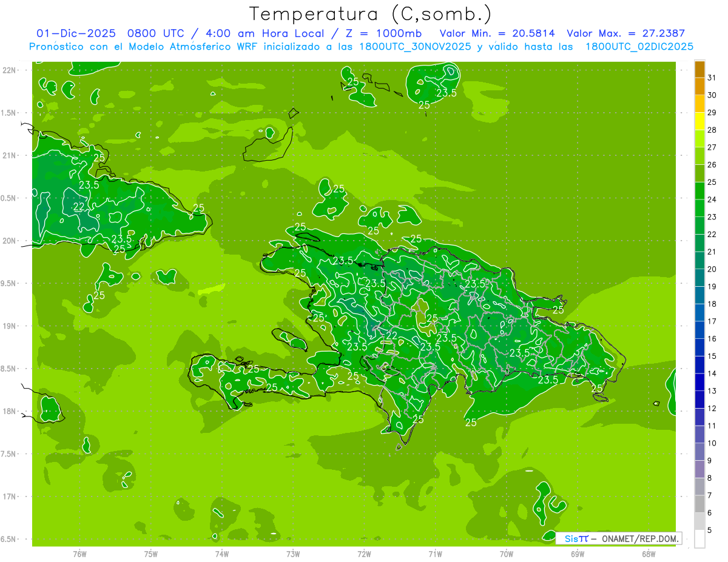
Task: Click the 1800UTC_02DIC2025 forecast end time
Action: click(639, 47)
